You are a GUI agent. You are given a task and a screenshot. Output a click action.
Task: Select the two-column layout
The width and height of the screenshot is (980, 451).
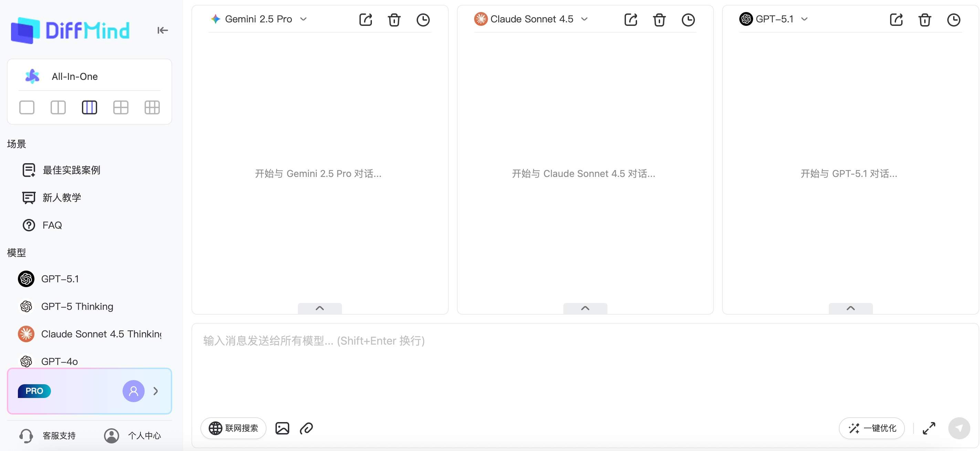[58, 107]
